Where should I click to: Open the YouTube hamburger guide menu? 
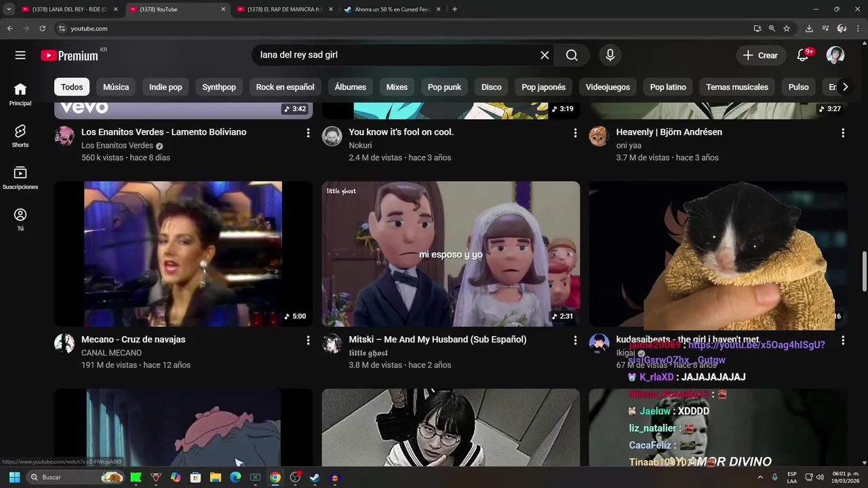click(x=20, y=56)
